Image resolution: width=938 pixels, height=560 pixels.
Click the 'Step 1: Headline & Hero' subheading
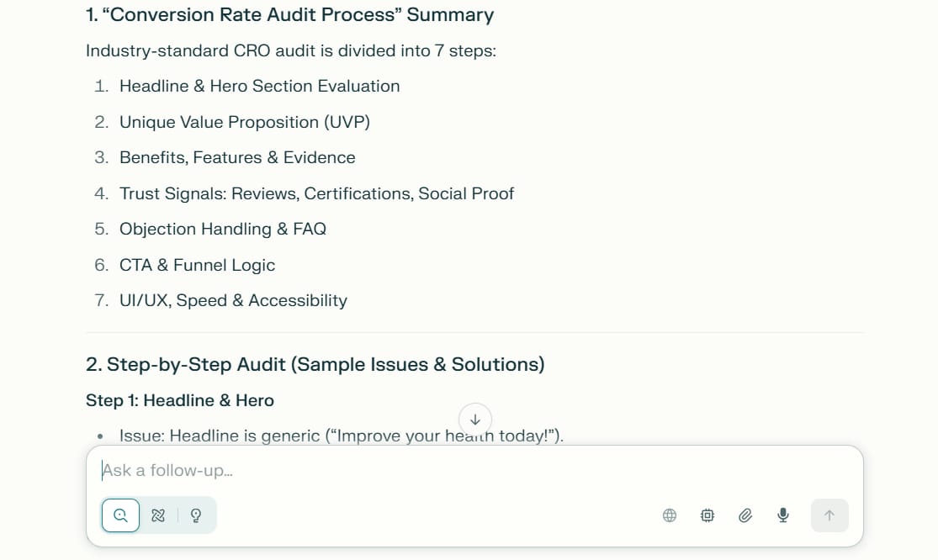180,400
